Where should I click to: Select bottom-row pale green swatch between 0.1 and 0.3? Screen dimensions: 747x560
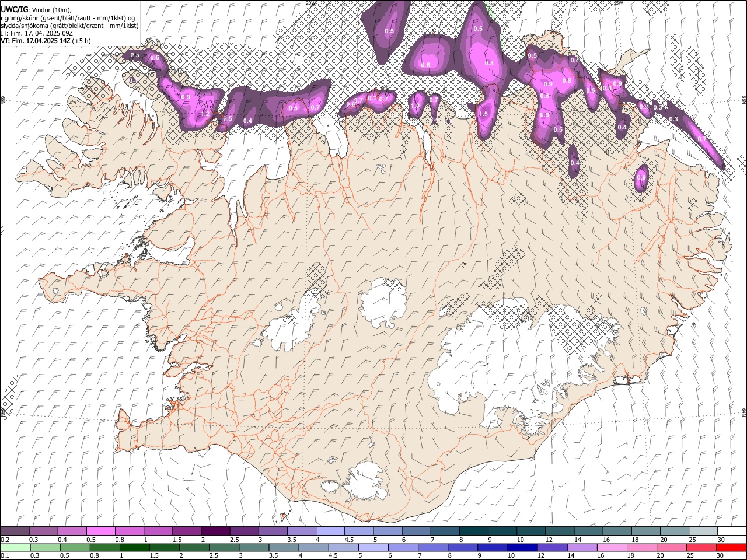pos(15,547)
